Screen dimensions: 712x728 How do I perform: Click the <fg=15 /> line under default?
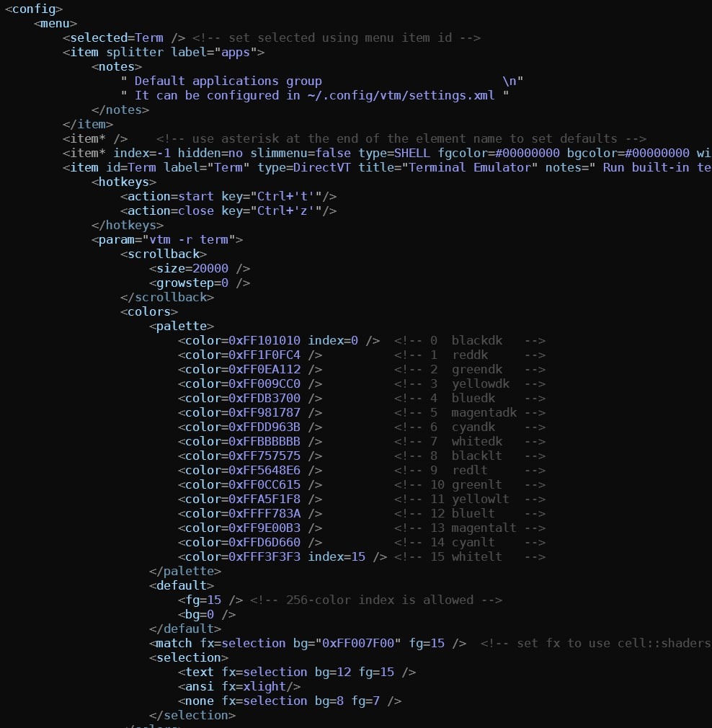click(210, 600)
